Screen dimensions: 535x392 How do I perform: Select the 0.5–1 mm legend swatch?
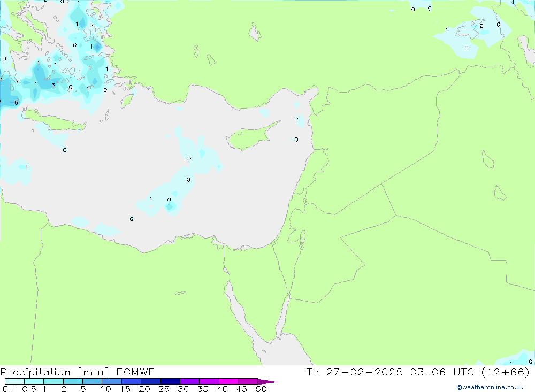click(34, 381)
